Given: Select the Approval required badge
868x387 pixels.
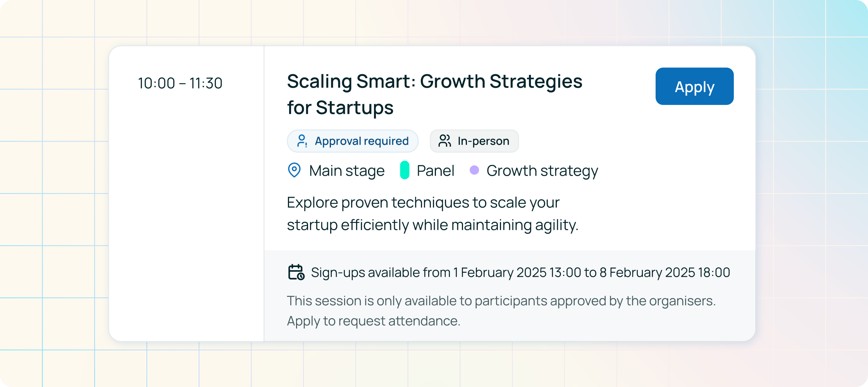Looking at the screenshot, I should (x=353, y=141).
